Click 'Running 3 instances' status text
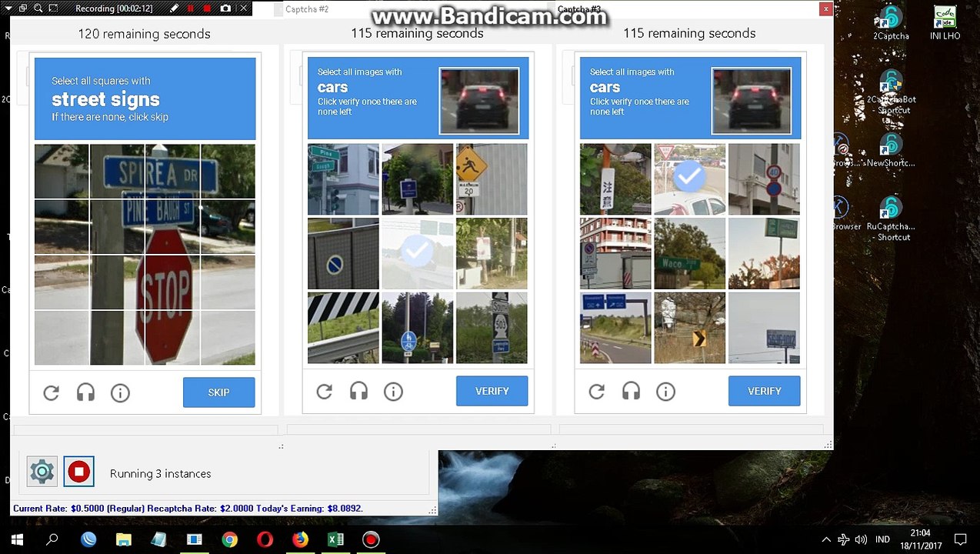Viewport: 980px width, 554px height. click(160, 474)
